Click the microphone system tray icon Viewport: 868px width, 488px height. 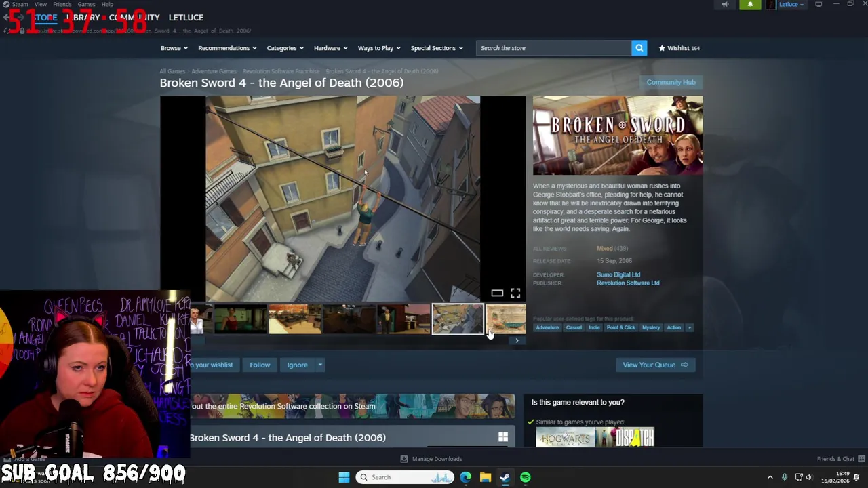coord(785,477)
